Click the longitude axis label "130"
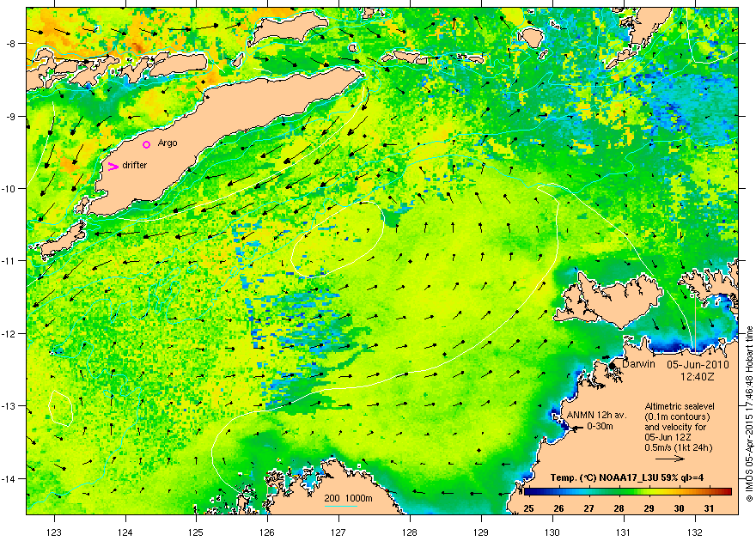Image resolution: width=756 pixels, height=541 pixels. 552,532
